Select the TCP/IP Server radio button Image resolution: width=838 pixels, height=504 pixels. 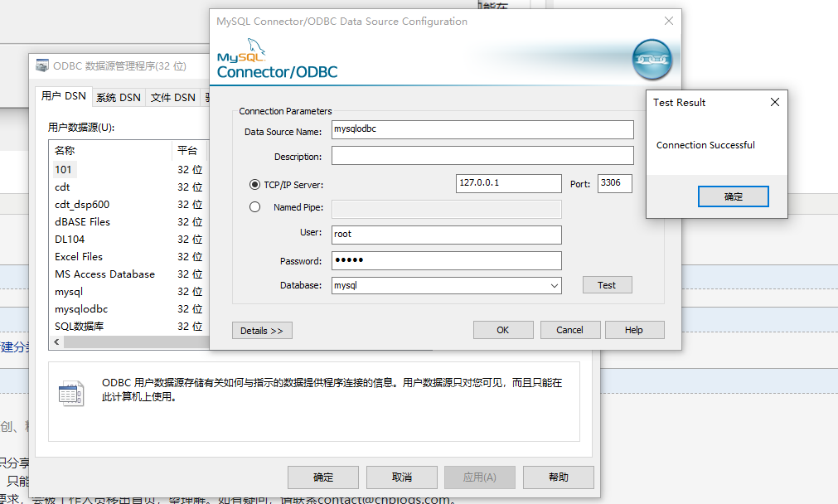pos(255,184)
